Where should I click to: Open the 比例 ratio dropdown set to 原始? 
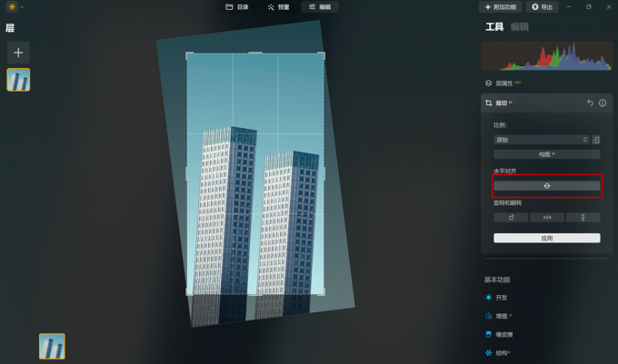[x=542, y=140]
